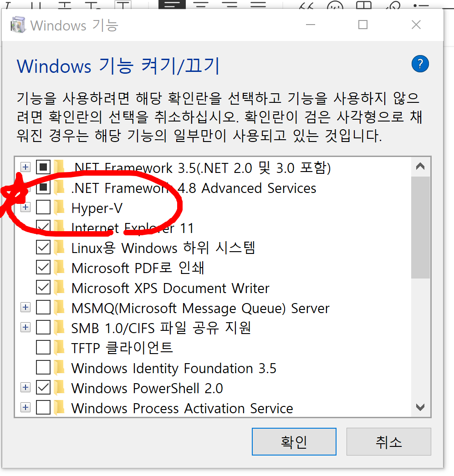Click the folder icon beside Windows Identity Foundation 3.5
This screenshot has height=476, width=454.
coord(59,368)
